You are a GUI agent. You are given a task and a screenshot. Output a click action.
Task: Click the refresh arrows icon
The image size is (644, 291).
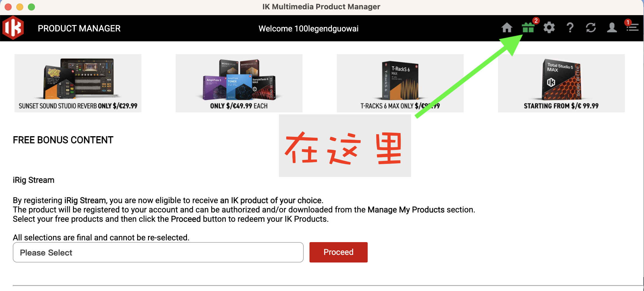coord(591,28)
